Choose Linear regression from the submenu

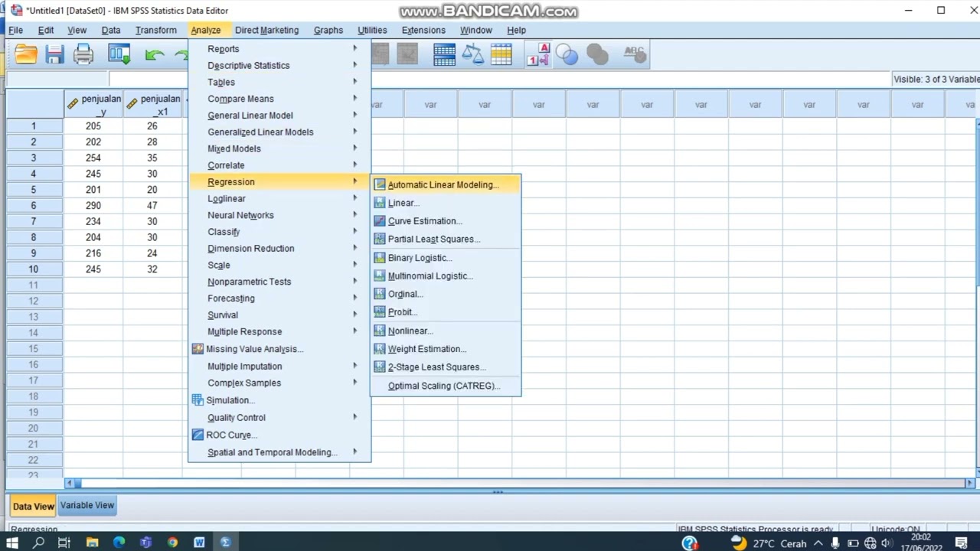(445, 203)
